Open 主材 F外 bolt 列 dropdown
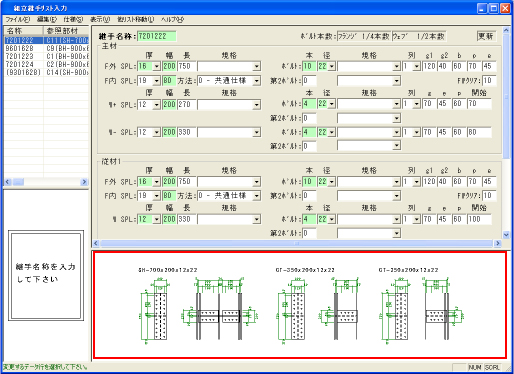 (x=417, y=66)
